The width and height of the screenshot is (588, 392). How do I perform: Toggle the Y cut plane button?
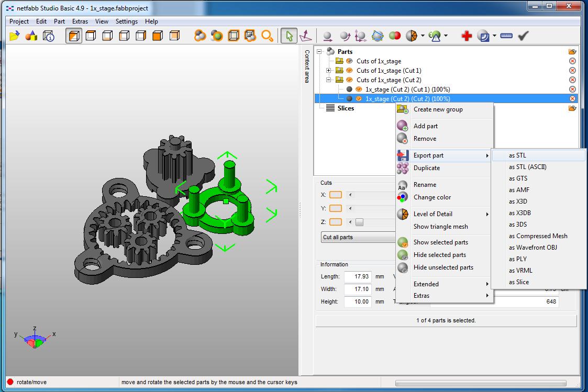pos(335,208)
